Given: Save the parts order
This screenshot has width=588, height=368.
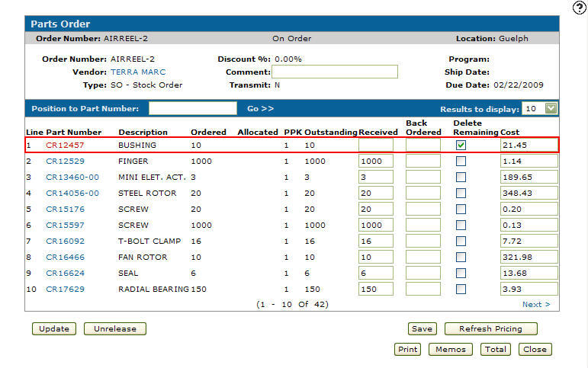Looking at the screenshot, I should (x=423, y=328).
